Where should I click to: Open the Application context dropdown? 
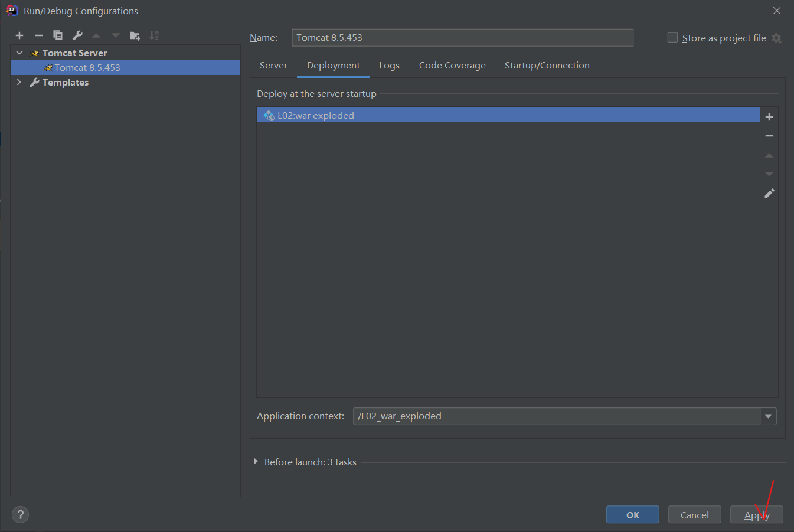pos(768,416)
